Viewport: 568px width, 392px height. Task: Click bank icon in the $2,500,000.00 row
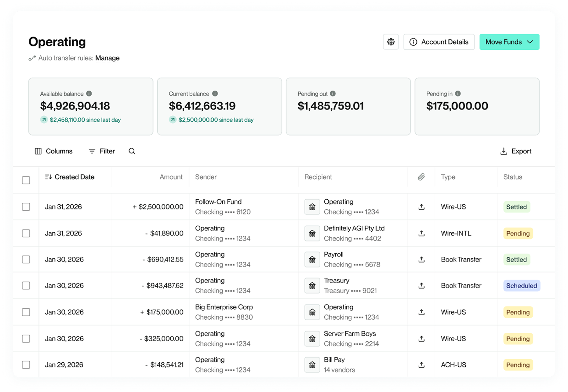pos(312,207)
